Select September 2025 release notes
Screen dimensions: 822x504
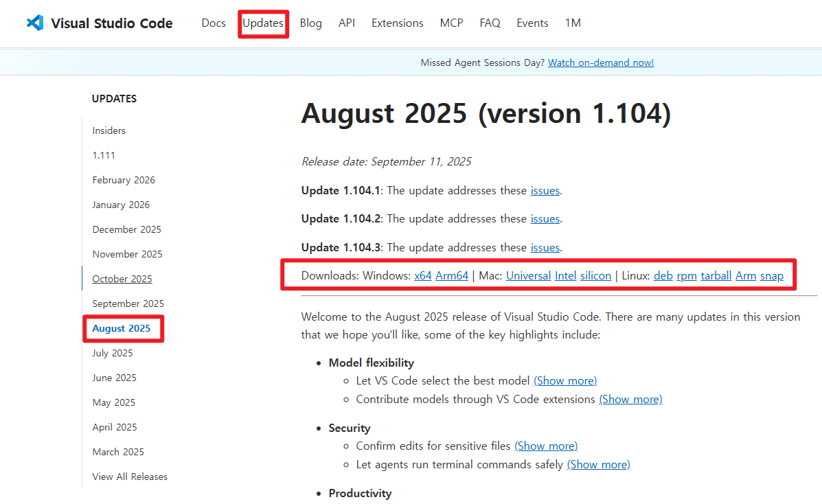tap(128, 303)
